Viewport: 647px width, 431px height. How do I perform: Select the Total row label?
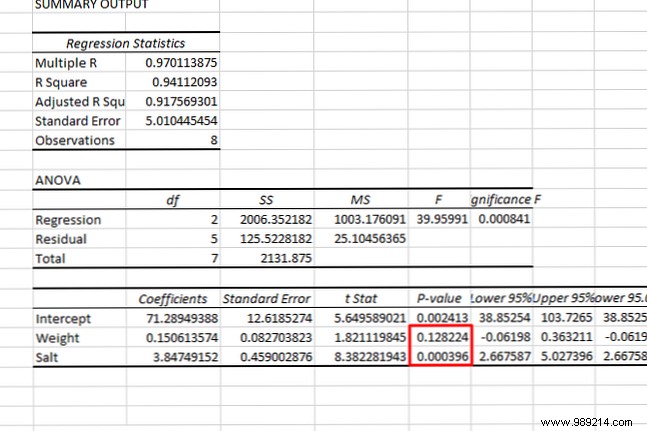[x=50, y=259]
